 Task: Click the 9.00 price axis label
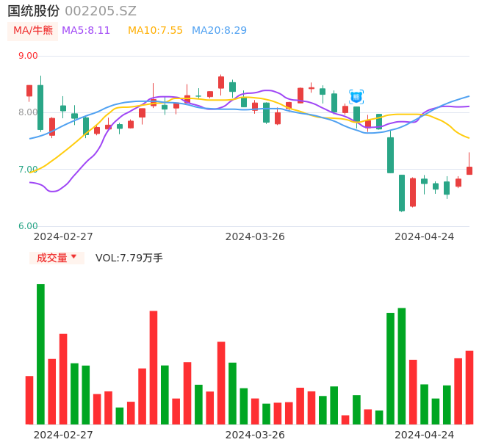tap(28, 56)
